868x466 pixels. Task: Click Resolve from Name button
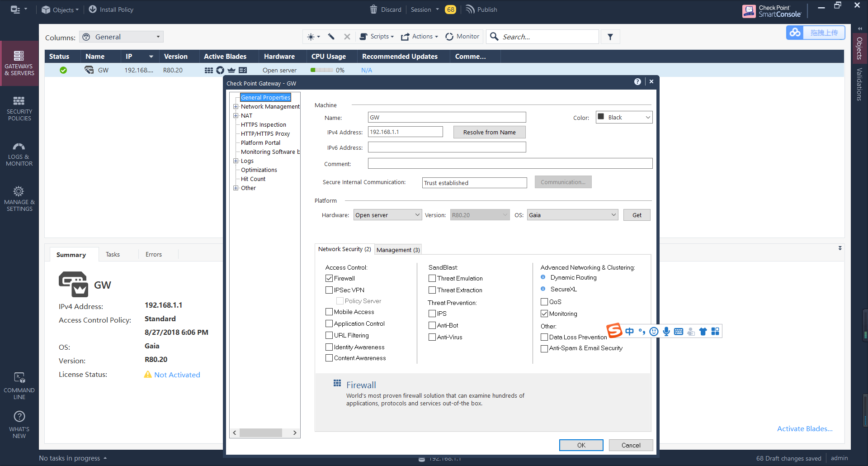(489, 132)
